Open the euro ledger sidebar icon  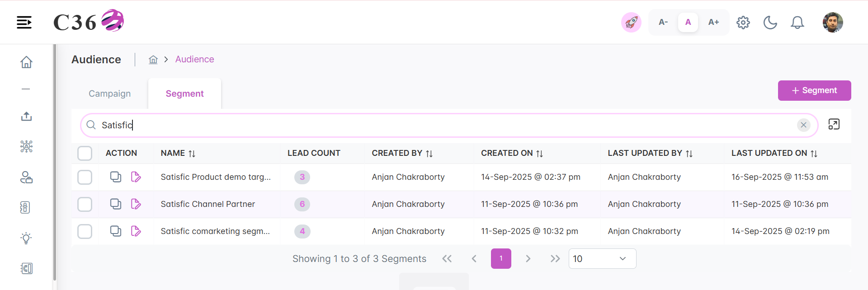27,268
